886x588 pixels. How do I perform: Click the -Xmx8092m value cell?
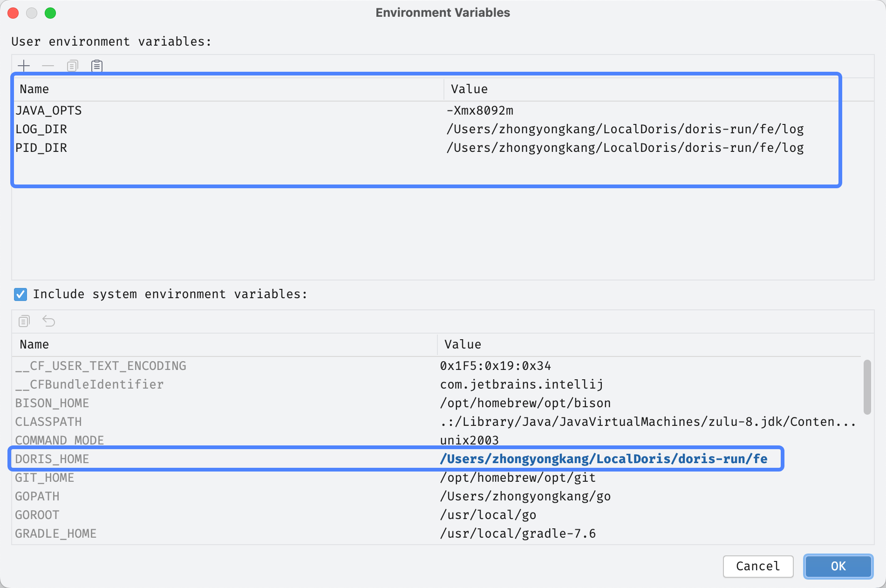pyautogui.click(x=480, y=110)
